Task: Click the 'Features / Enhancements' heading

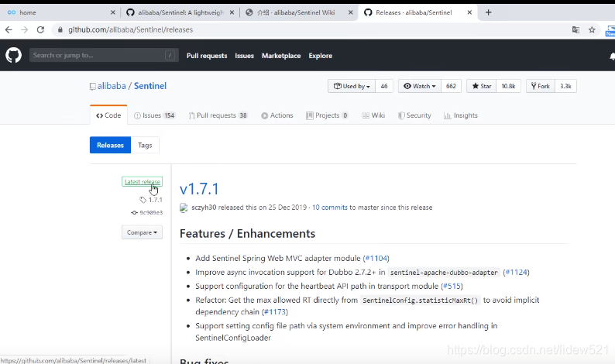Action: (x=248, y=234)
